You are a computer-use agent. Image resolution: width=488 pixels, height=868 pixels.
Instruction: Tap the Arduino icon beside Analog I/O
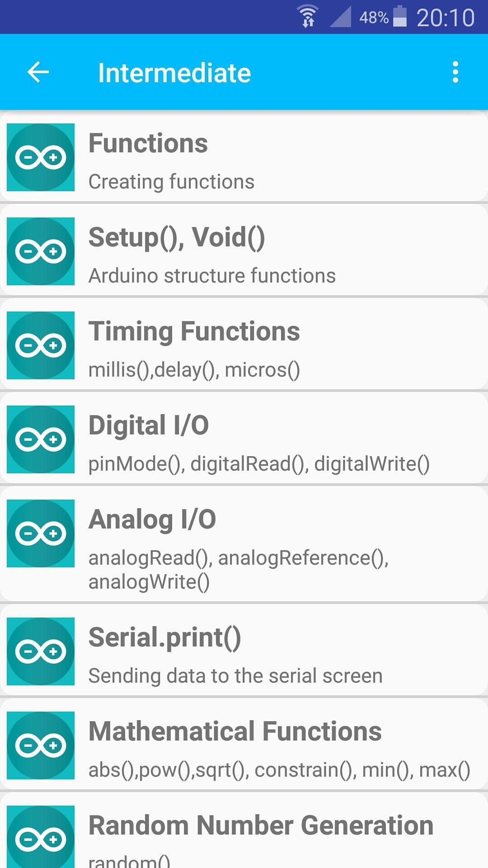pos(41,533)
